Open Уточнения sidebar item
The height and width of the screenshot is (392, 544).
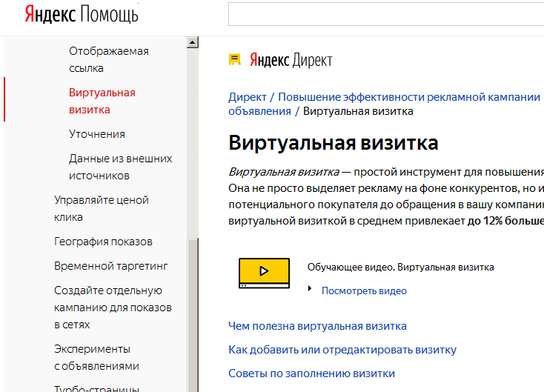pyautogui.click(x=97, y=134)
